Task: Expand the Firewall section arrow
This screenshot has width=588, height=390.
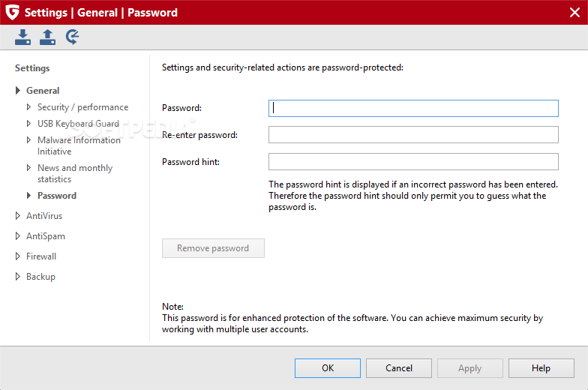Action: 18,256
